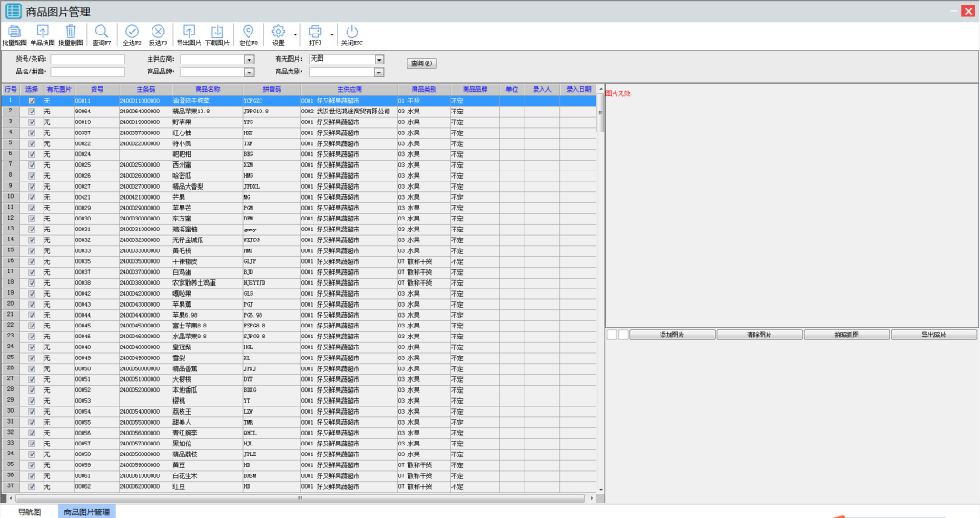Click the 定位F8 locate pin icon
The height and width of the screenshot is (518, 980).
248,32
